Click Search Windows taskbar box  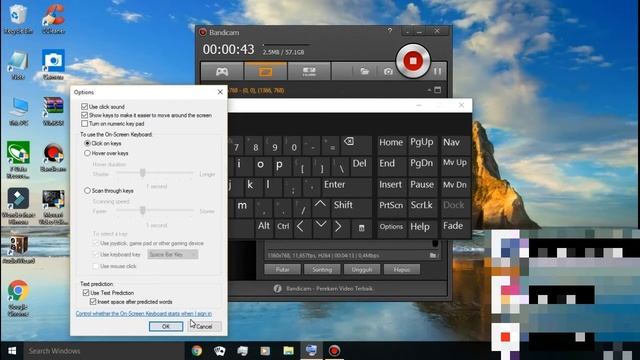[104, 351]
